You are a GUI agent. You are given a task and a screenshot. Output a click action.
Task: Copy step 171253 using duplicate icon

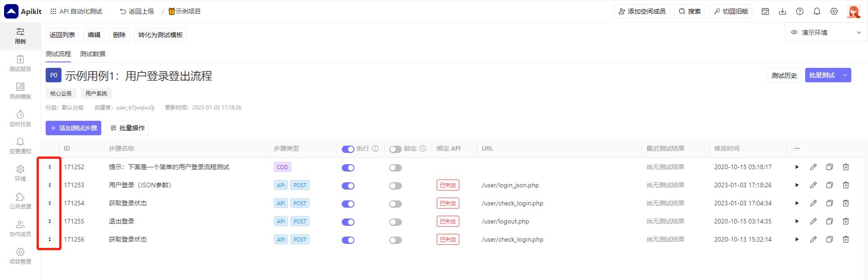(x=830, y=185)
